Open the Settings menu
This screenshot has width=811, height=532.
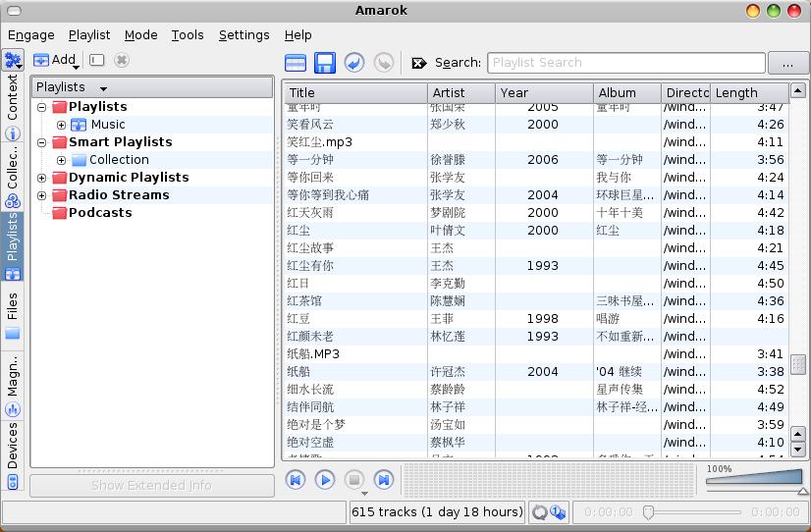tap(243, 35)
